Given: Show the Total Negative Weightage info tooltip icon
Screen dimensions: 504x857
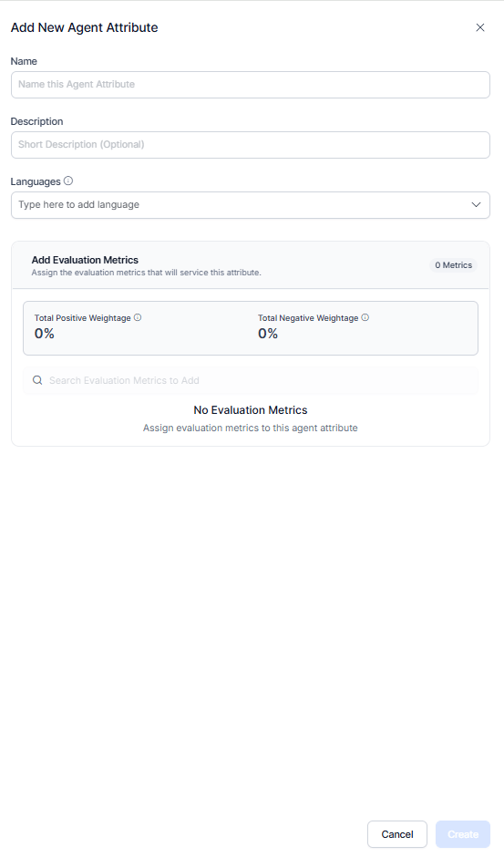Looking at the screenshot, I should point(365,317).
